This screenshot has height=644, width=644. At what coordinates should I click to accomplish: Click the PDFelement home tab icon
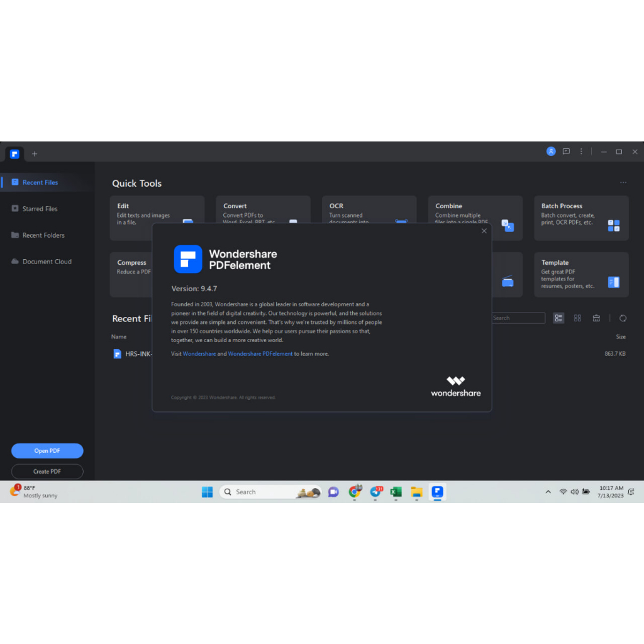click(15, 153)
